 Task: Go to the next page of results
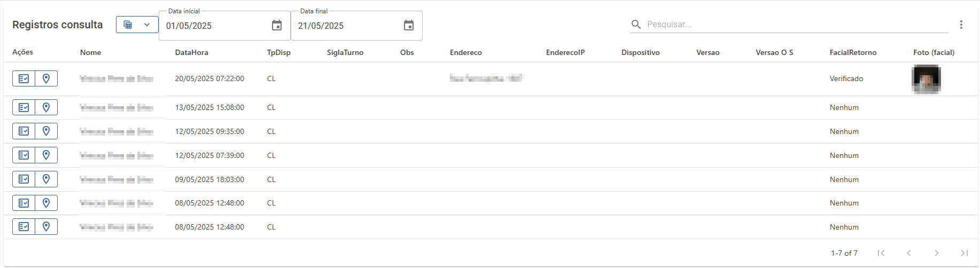click(x=937, y=253)
